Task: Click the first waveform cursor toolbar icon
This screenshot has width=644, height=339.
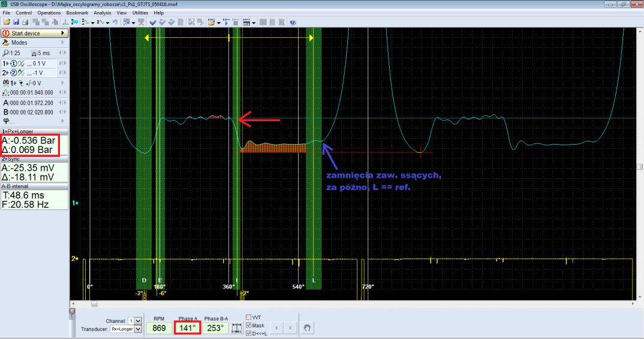Action: [x=85, y=22]
